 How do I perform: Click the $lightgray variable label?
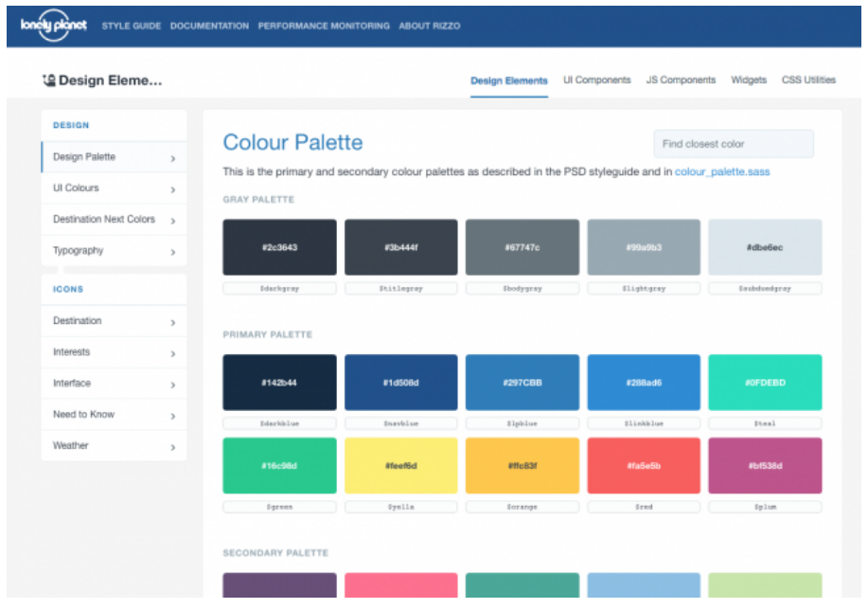pyautogui.click(x=644, y=289)
